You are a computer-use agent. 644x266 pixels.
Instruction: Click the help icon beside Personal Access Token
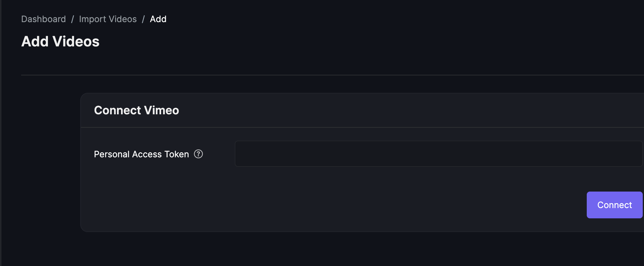click(198, 154)
